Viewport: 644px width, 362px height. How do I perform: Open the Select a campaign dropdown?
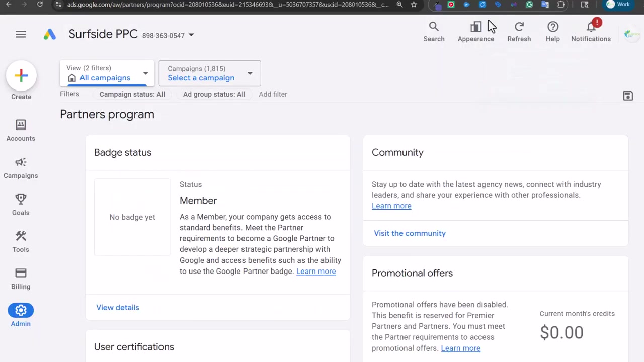pos(210,73)
